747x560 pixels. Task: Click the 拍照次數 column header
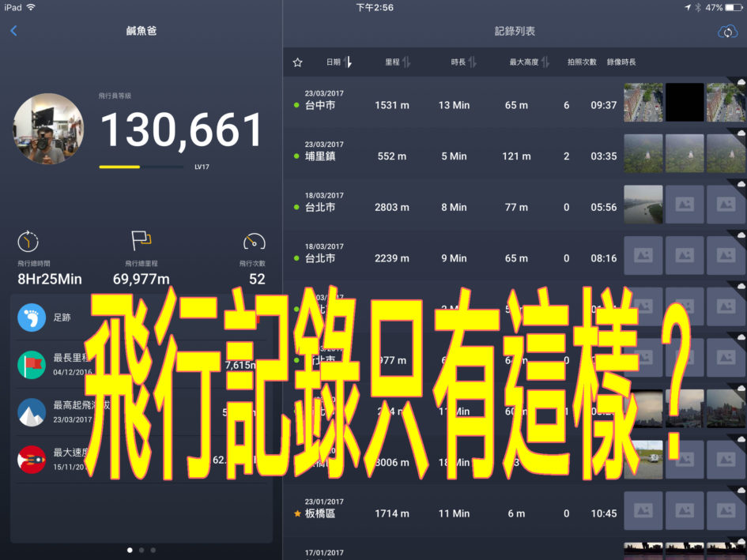582,62
